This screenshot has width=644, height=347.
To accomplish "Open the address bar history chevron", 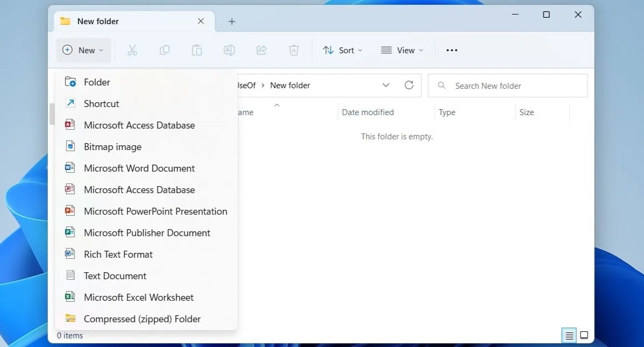I will (x=386, y=85).
